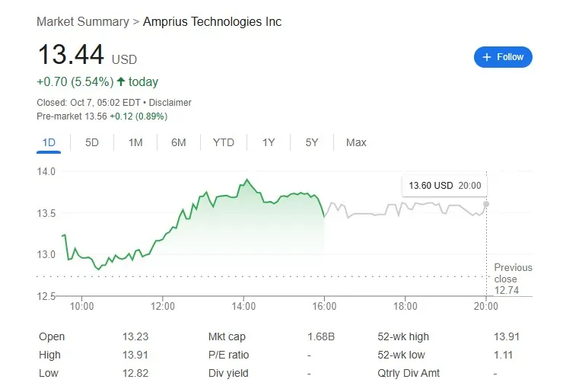Select the YTD range tab

(224, 142)
